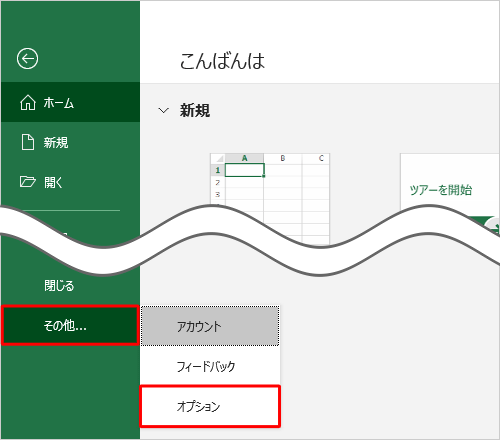Open the 新規 item in the sidebar
Viewport: 500px width, 440px height.
click(70, 142)
